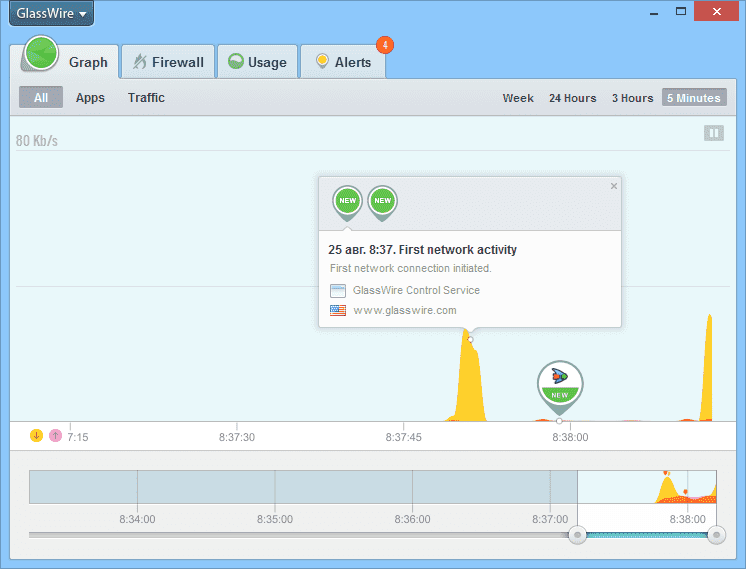
Task: Click the orange alerts count badge
Action: (x=384, y=45)
